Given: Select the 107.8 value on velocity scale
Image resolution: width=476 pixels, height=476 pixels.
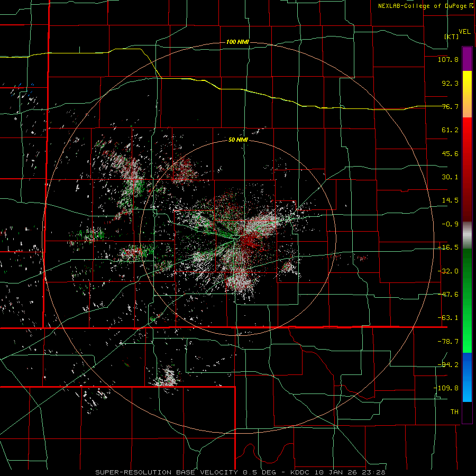Looking at the screenshot, I should pos(448,59).
